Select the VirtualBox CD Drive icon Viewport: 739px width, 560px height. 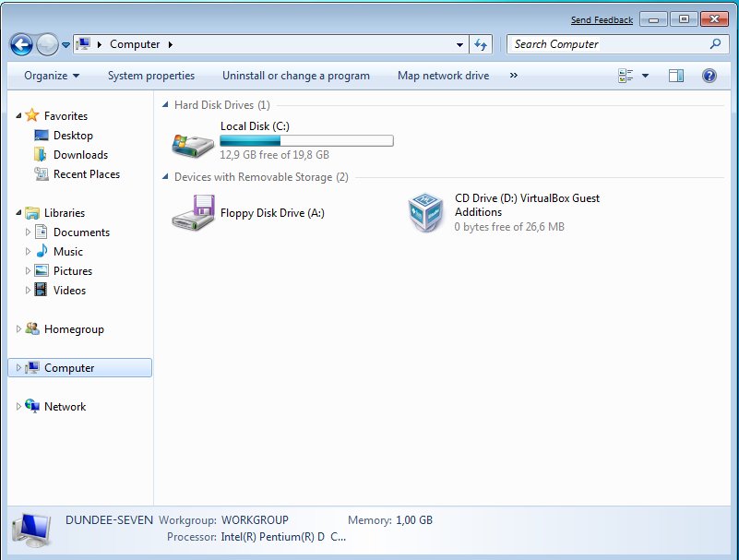click(425, 212)
